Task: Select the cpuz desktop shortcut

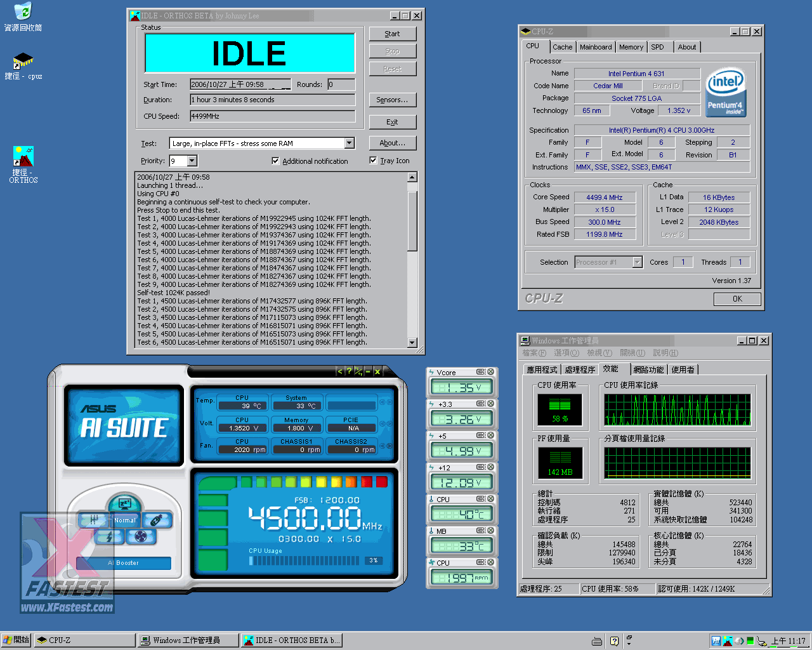Action: [23, 67]
